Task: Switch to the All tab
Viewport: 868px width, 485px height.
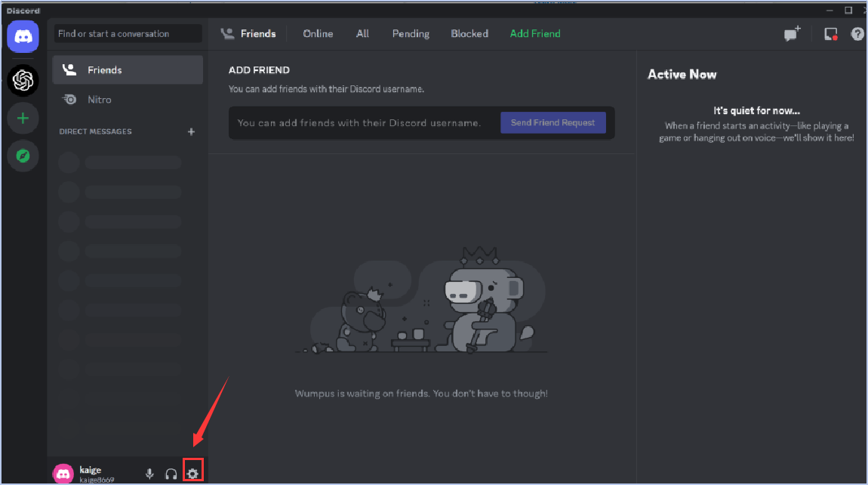Action: (362, 34)
